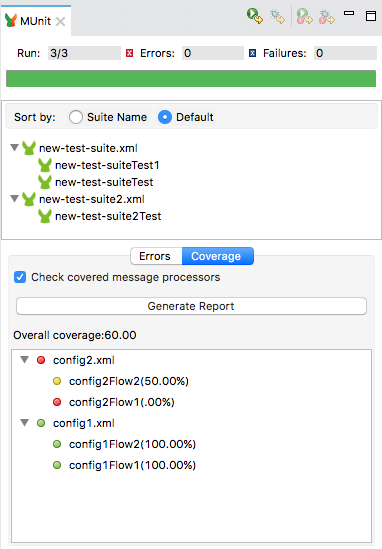Click the new-test-suite.xml suite icon
Screen dimensions: 382x549
(x=29, y=148)
